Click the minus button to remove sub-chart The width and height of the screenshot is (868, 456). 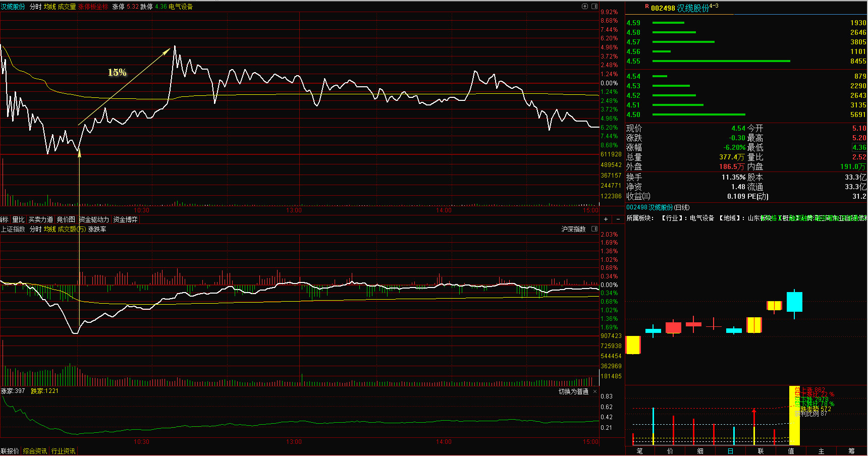tap(618, 219)
